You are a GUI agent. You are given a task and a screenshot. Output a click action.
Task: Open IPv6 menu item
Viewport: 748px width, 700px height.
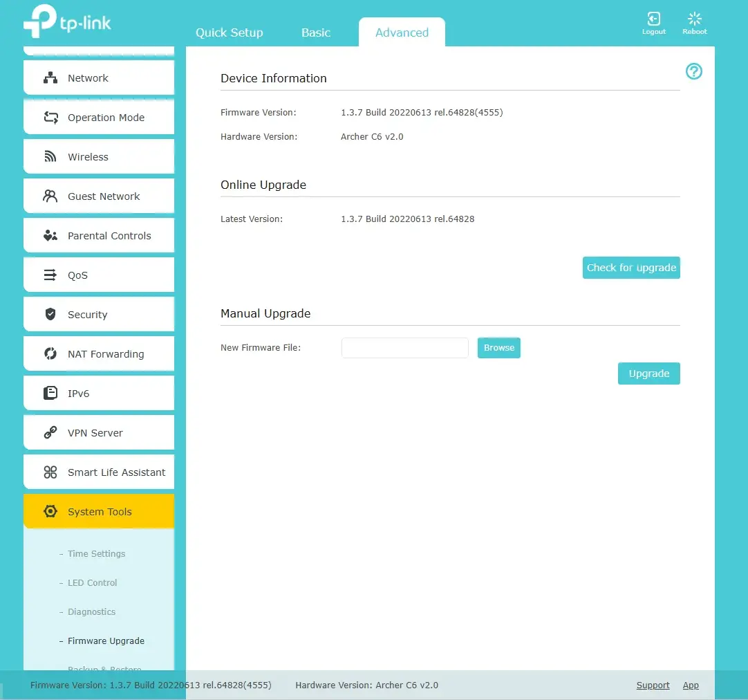tap(99, 393)
